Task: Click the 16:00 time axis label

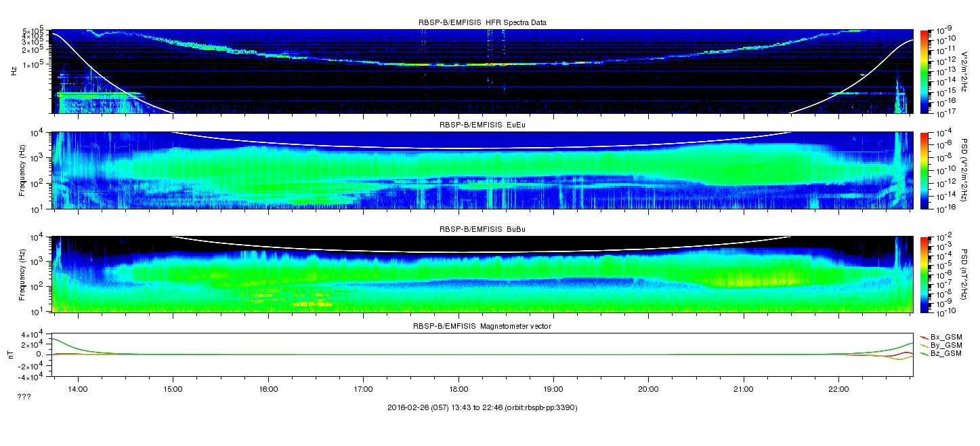Action: tap(268, 389)
